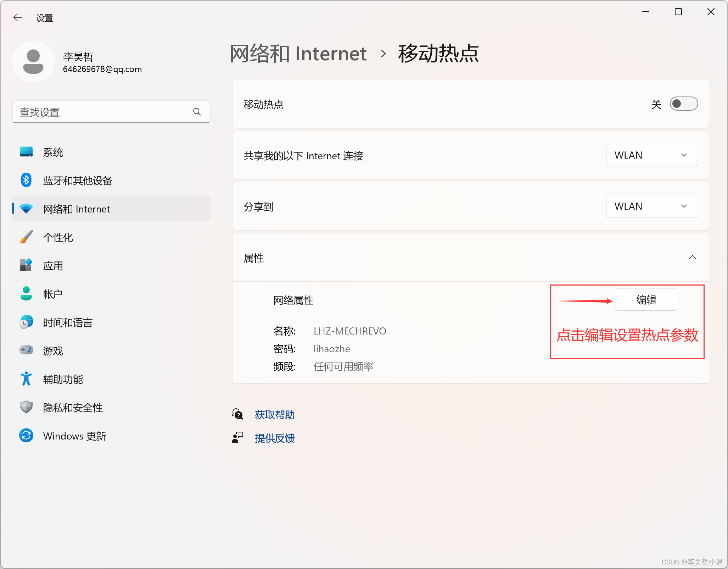The height and width of the screenshot is (569, 728).
Task: Click the Personalization paintbrush icon
Action: click(x=26, y=237)
